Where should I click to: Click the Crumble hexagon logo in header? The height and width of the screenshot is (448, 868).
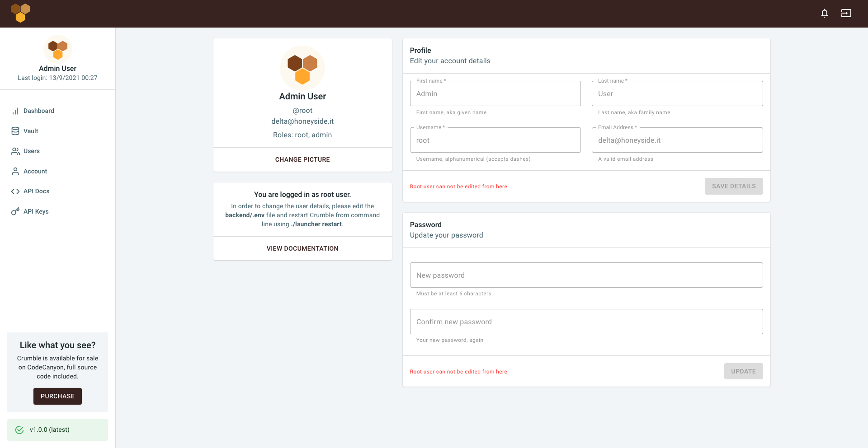20,13
